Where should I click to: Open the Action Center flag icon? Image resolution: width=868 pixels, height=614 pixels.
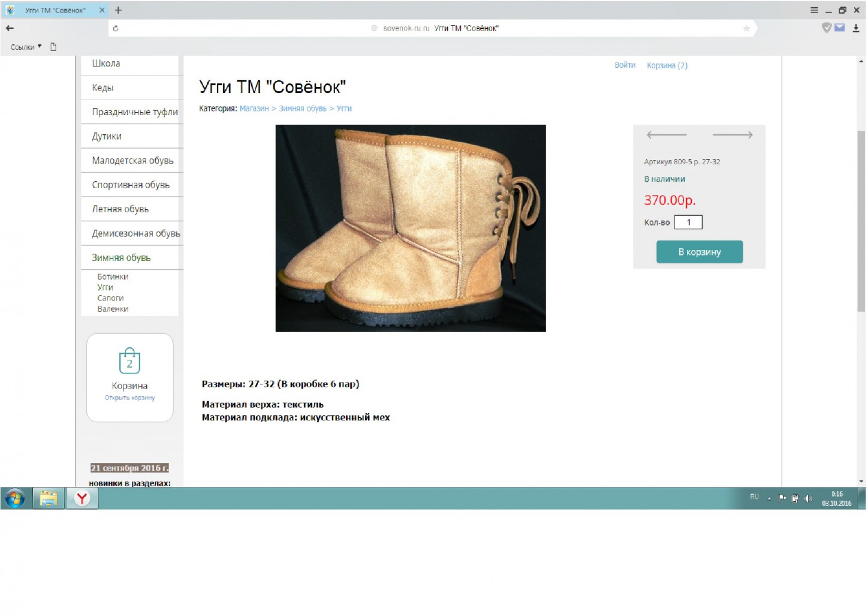tap(782, 498)
